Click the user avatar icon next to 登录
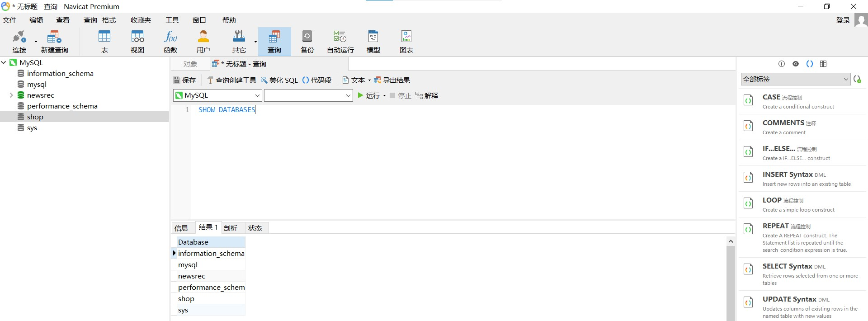The image size is (868, 321). click(861, 20)
